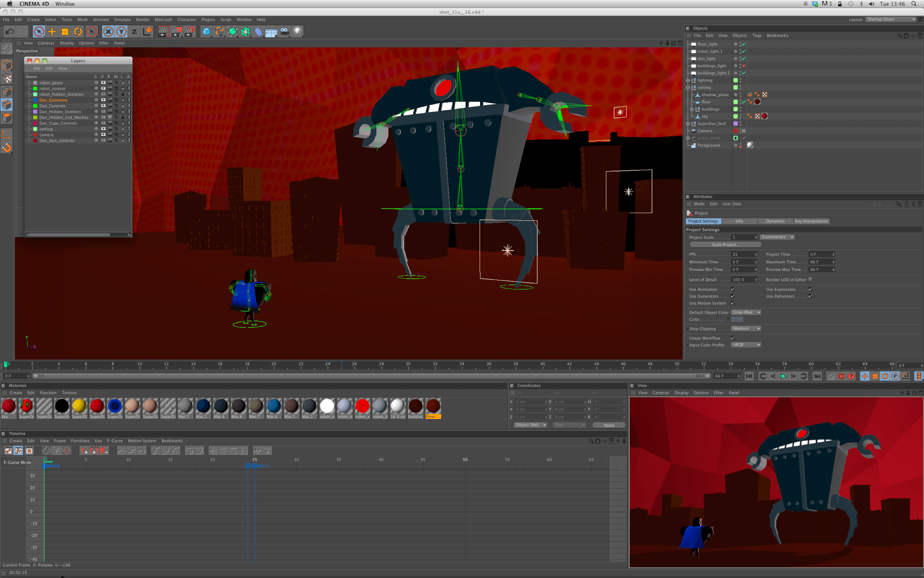Click the Scale Project button
The height and width of the screenshot is (578, 924).
point(725,245)
